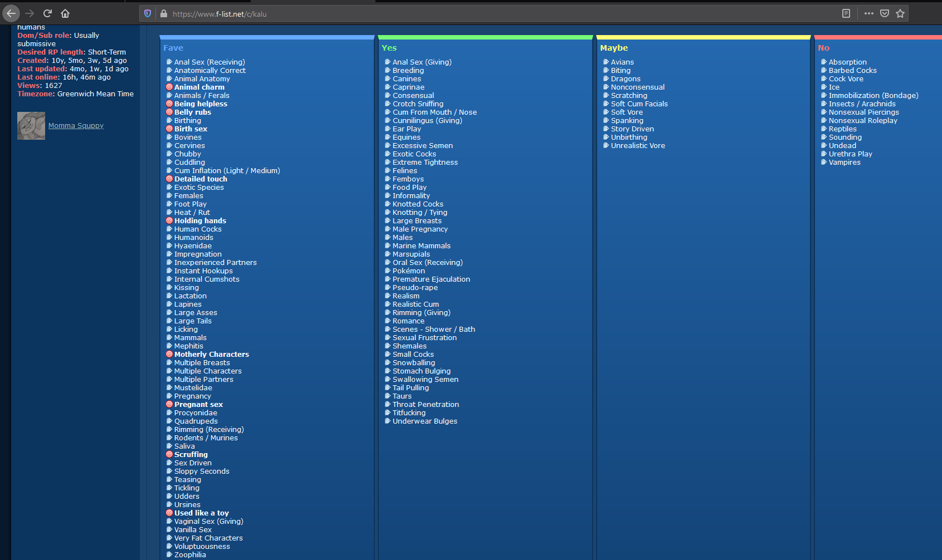Click the arrow icon beside Kissing

169,287
